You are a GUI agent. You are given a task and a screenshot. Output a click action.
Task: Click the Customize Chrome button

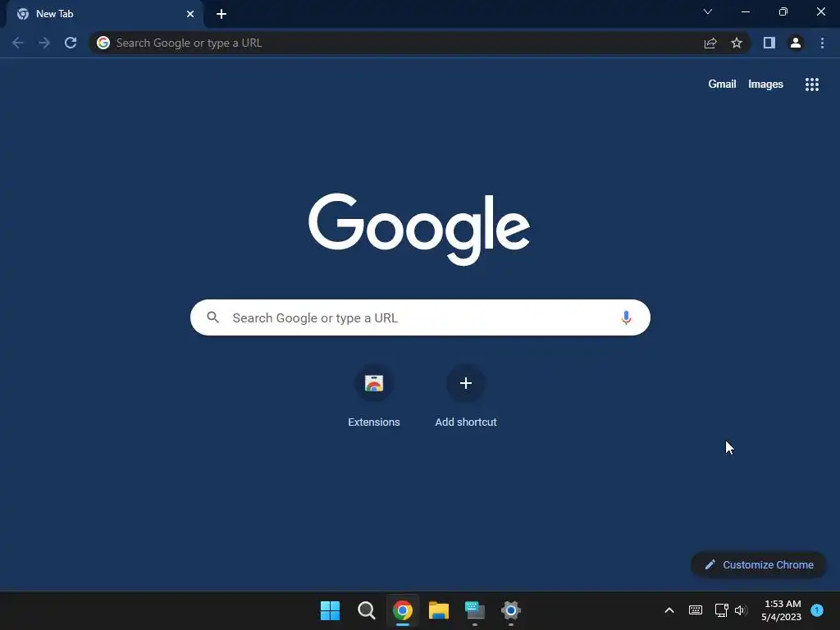759,564
